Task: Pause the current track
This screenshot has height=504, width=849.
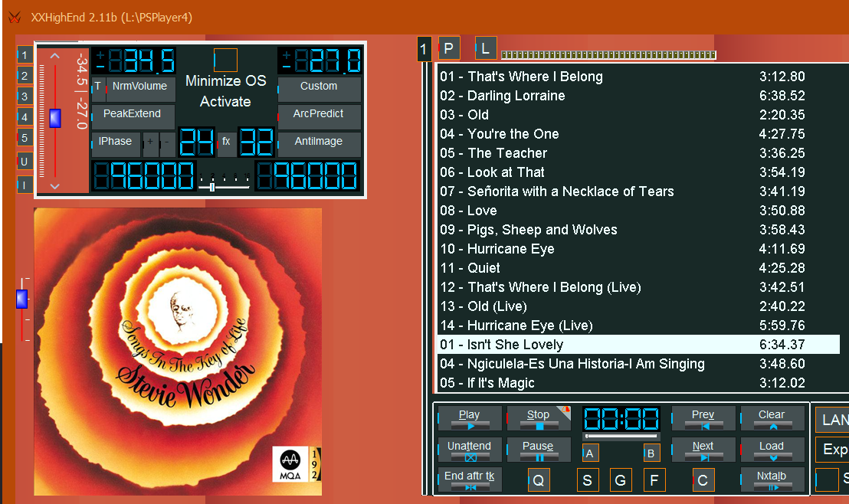Action: coord(538,450)
